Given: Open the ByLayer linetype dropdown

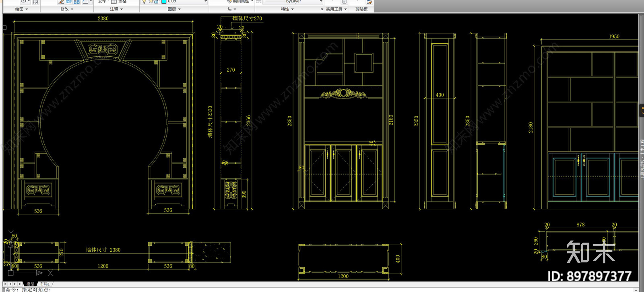Looking at the screenshot, I should pos(321,2).
